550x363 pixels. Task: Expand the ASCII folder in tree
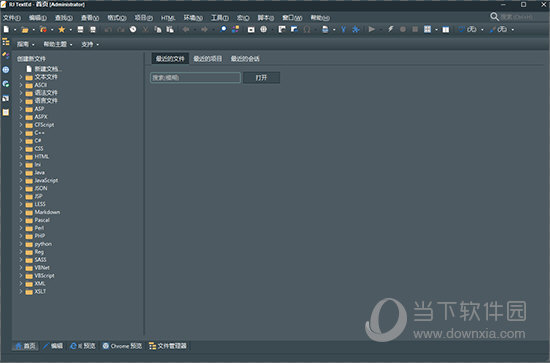[21, 85]
